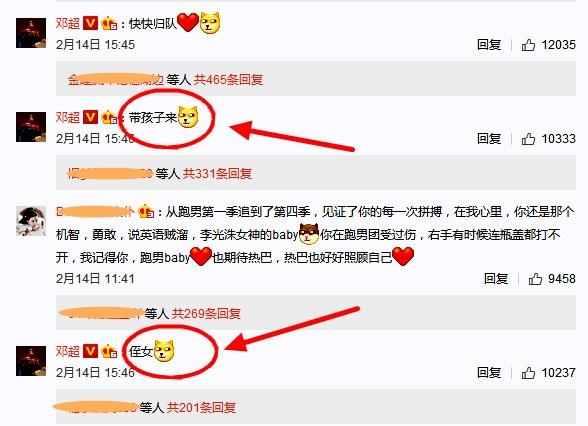Click the crown member badge beside 带孩子来 comment

[x=110, y=118]
